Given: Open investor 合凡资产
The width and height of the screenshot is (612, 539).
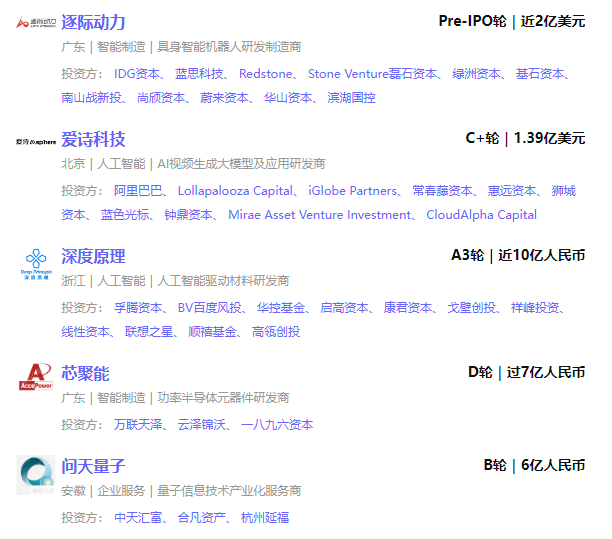Looking at the screenshot, I should click(x=201, y=518).
